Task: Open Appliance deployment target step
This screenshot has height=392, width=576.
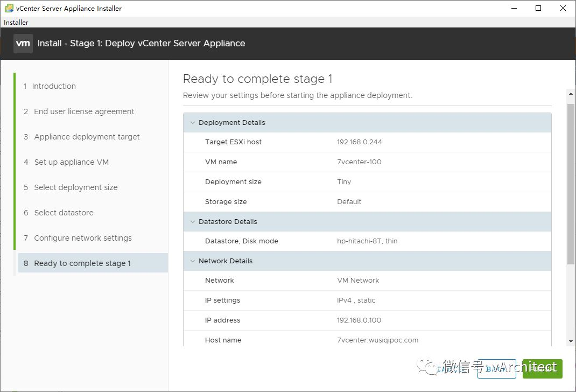Action: coord(87,137)
